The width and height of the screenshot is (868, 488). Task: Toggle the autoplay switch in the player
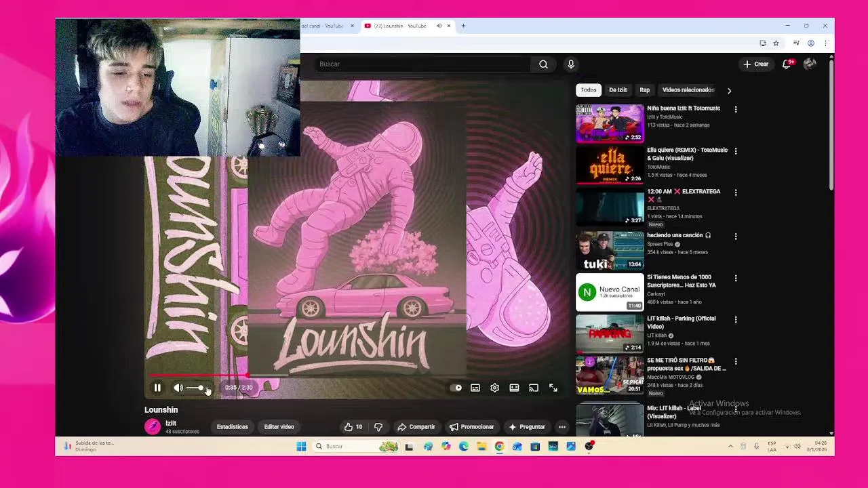[x=456, y=388]
